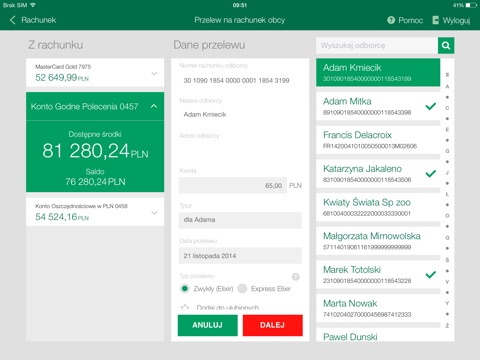The width and height of the screenshot is (480, 360).
Task: Jump to letter Z in index
Action: click(447, 326)
